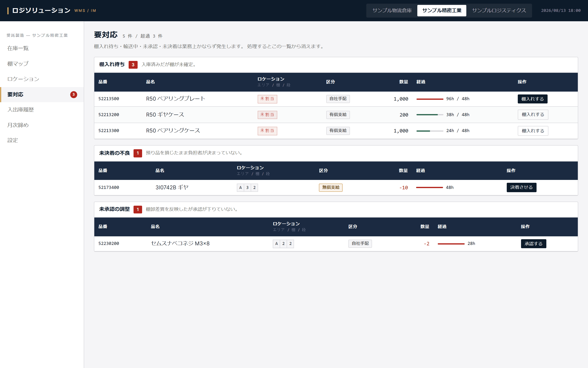This screenshot has width=588, height=368.
Task: Click the ロジソリューション logo title
Action: [x=41, y=10]
